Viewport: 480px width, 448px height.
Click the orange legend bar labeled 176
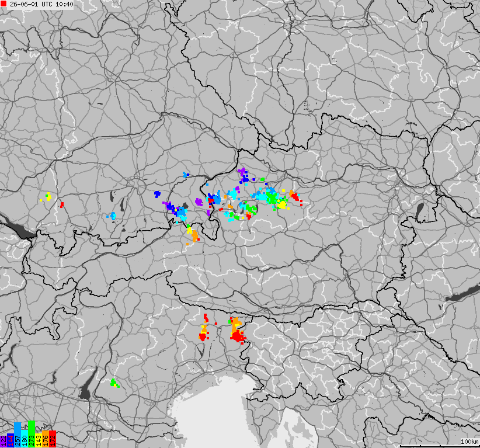tap(46, 439)
